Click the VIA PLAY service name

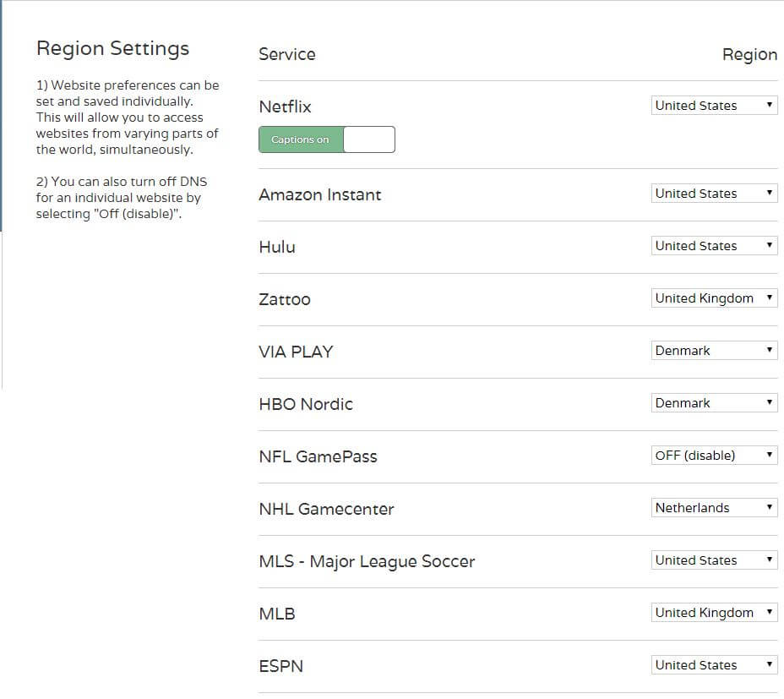coord(296,352)
